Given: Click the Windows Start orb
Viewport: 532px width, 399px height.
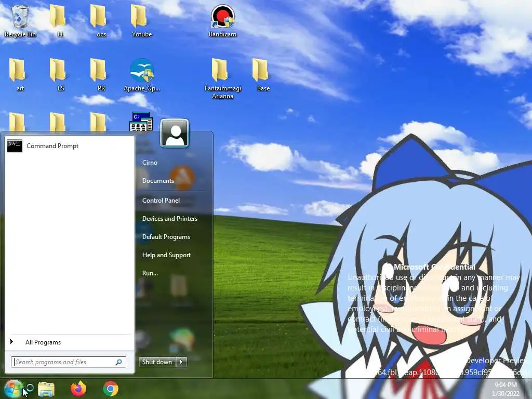Looking at the screenshot, I should click(x=13, y=389).
